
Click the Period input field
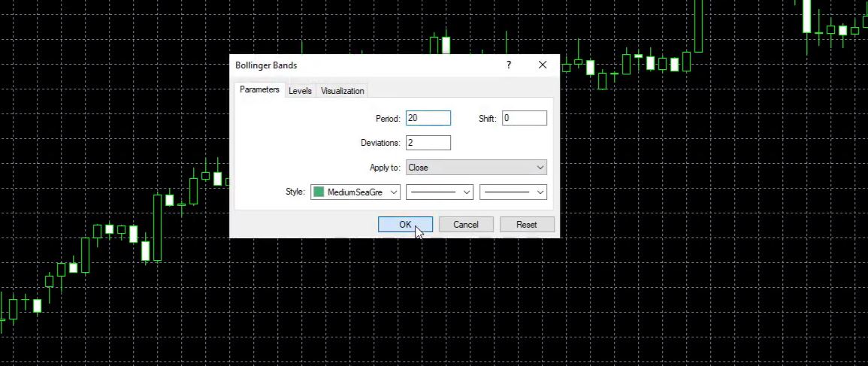[x=428, y=118]
